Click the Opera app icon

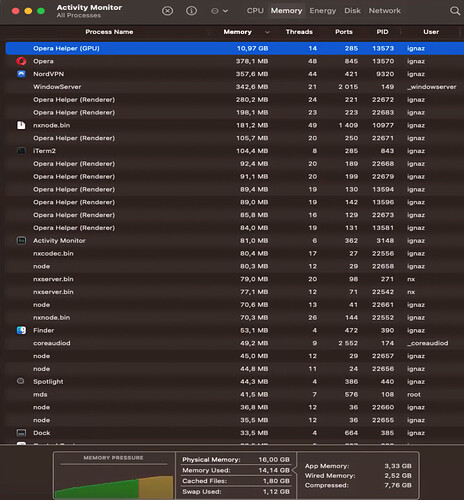(21, 61)
